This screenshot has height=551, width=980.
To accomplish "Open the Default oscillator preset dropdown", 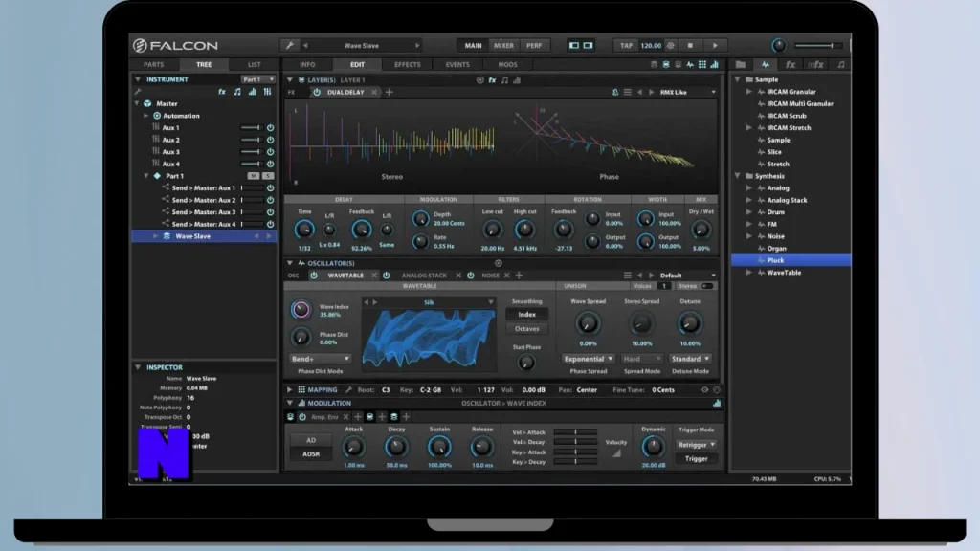I will (x=687, y=275).
